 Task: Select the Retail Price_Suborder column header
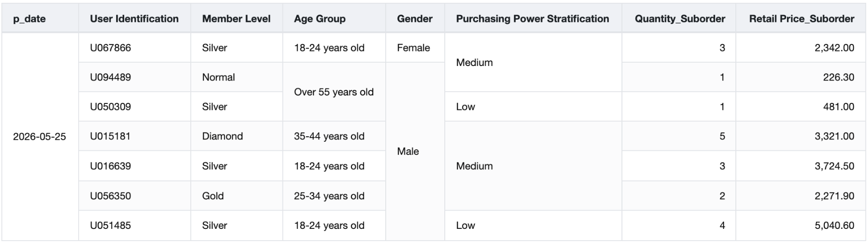801,19
